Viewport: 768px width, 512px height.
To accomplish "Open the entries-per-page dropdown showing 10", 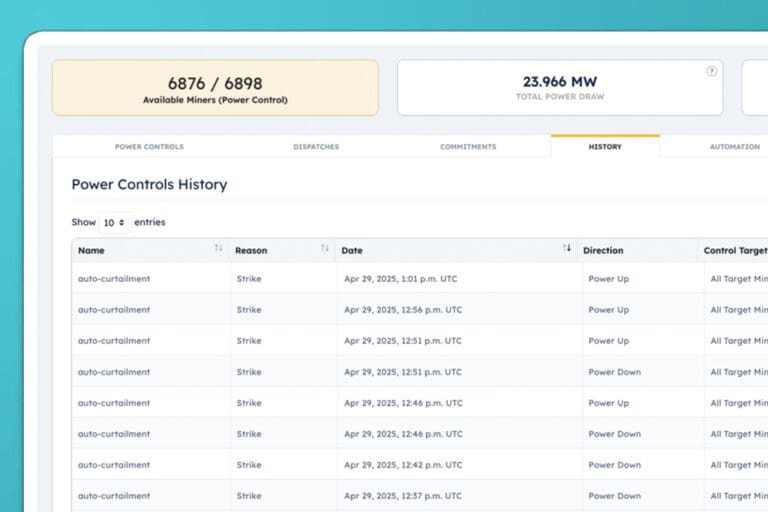I will pyautogui.click(x=114, y=222).
